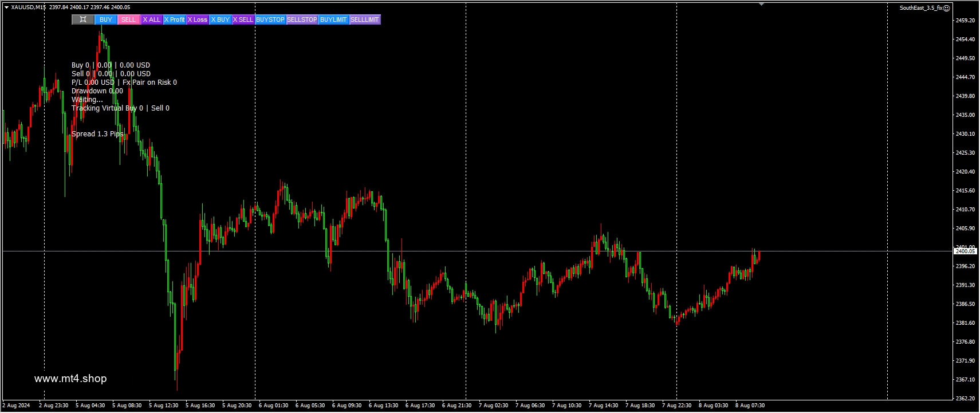
Task: Open the XAUUSD,M15 chart title dropdown arrow
Action: tap(6, 7)
